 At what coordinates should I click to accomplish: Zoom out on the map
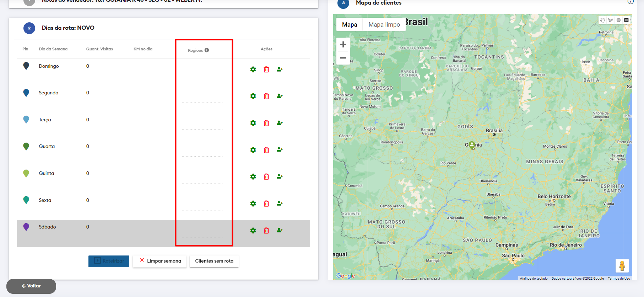click(343, 58)
